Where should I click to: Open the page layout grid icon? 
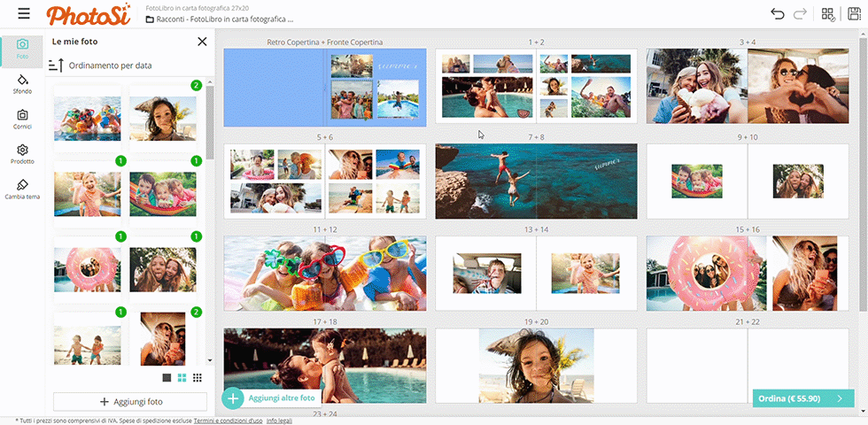coord(828,13)
